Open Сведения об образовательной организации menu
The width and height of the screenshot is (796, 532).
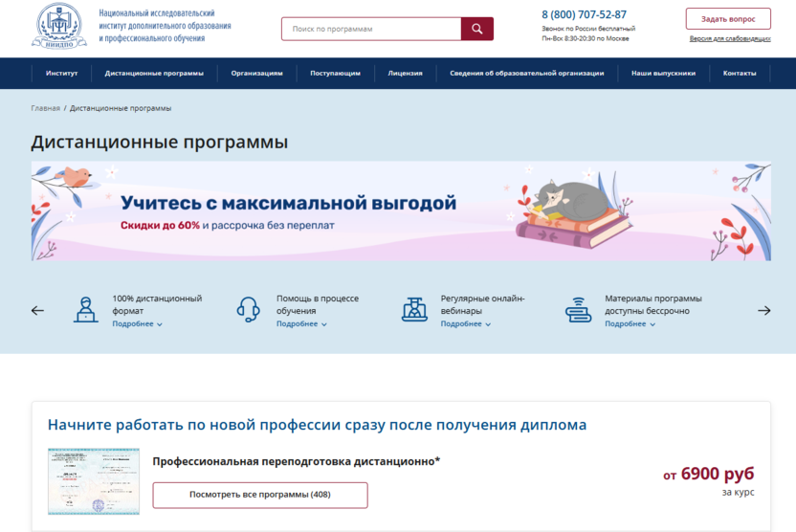pyautogui.click(x=527, y=73)
